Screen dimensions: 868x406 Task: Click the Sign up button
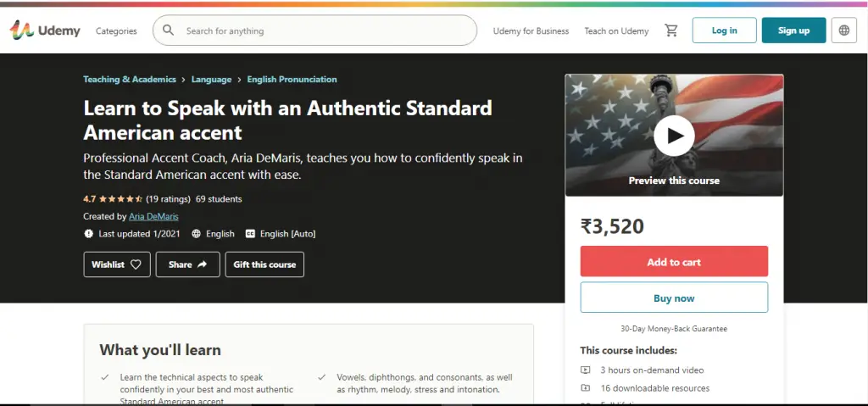tap(793, 31)
